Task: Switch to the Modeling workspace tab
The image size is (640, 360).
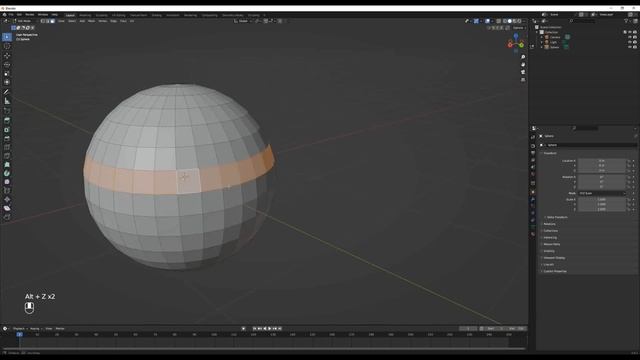Action: click(85, 15)
